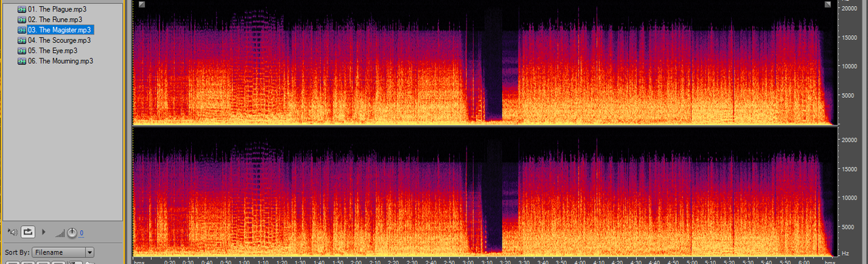Click the Hz label on the frequency scale
868x264 pixels.
[845, 253]
